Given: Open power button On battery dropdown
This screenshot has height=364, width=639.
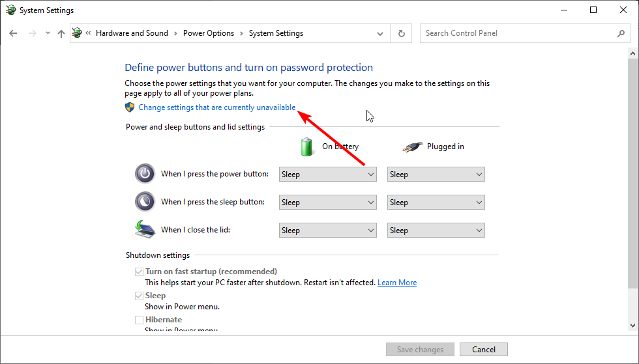Looking at the screenshot, I should coord(327,175).
